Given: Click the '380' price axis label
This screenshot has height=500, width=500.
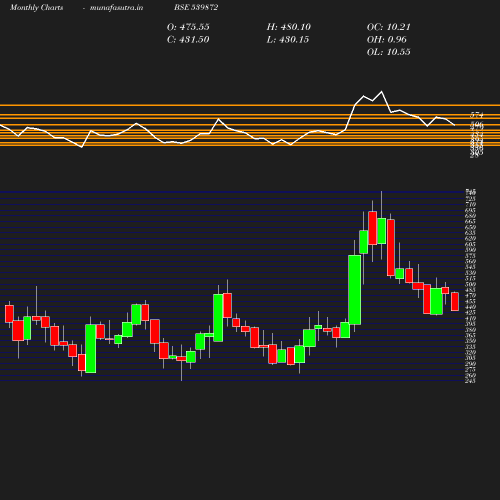Looking at the screenshot, I should 470,330.
